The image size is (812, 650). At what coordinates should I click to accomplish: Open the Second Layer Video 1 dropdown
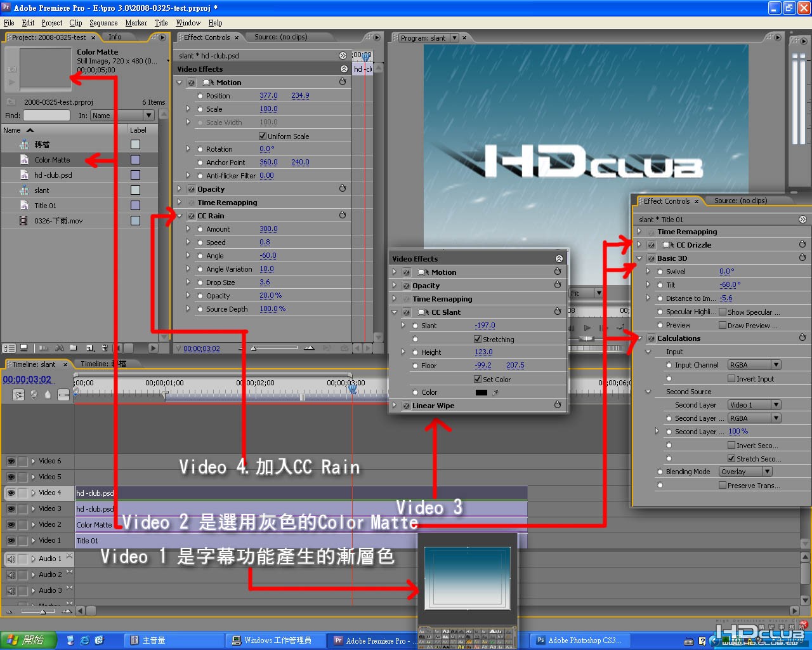[x=754, y=405]
